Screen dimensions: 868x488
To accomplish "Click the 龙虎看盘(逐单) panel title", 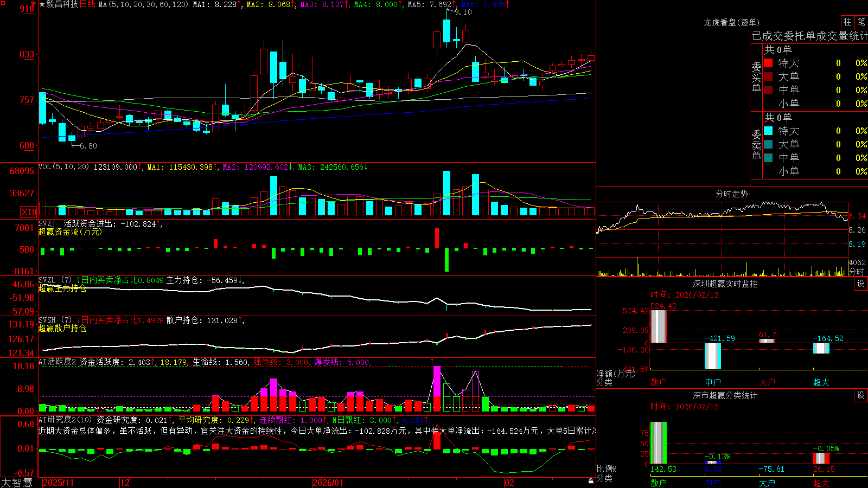I will (732, 22).
